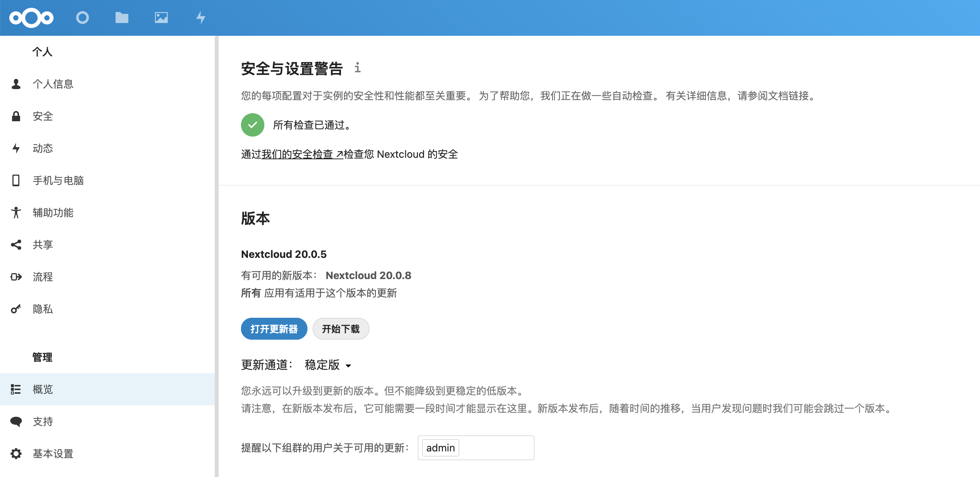Image resolution: width=980 pixels, height=477 pixels.
Task: Open 共享 settings in sidebar
Action: [x=107, y=244]
